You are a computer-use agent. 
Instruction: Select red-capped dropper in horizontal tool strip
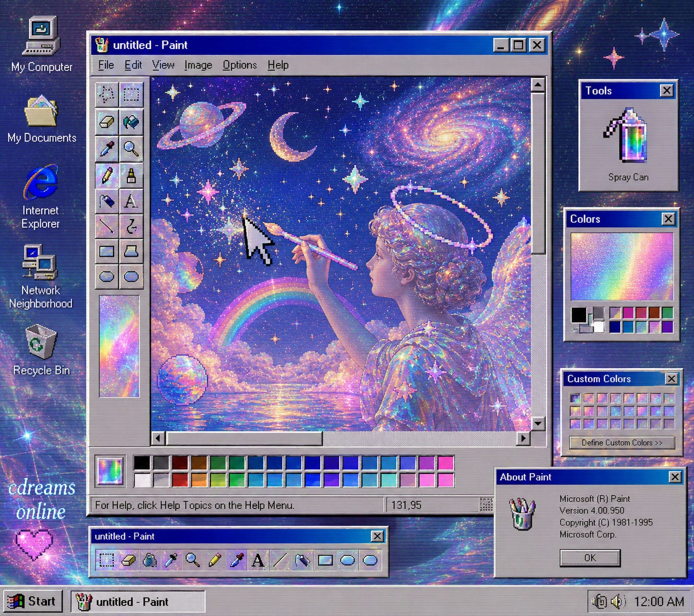[237, 560]
